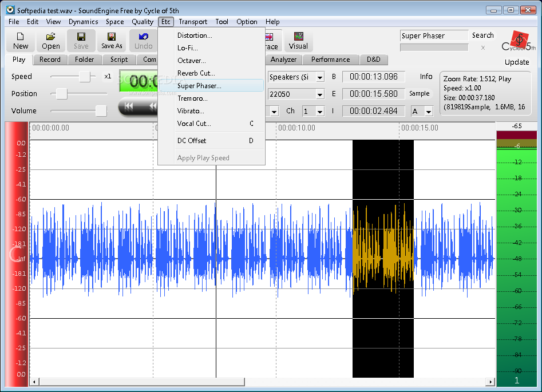The image size is (542, 392).
Task: Click the Save As toolbar icon
Action: pos(112,41)
